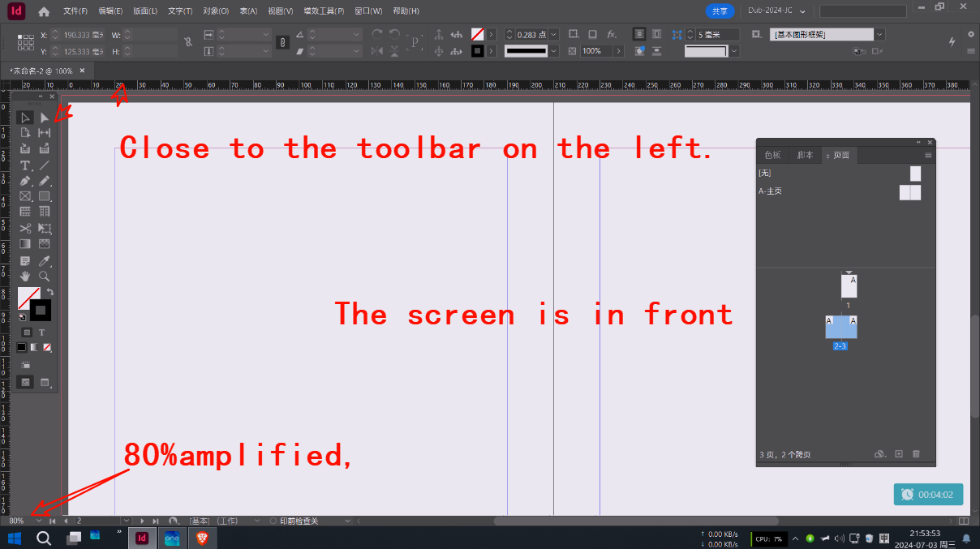Click the A-主页 master page entry
The width and height of the screenshot is (980, 549).
pyautogui.click(x=772, y=191)
